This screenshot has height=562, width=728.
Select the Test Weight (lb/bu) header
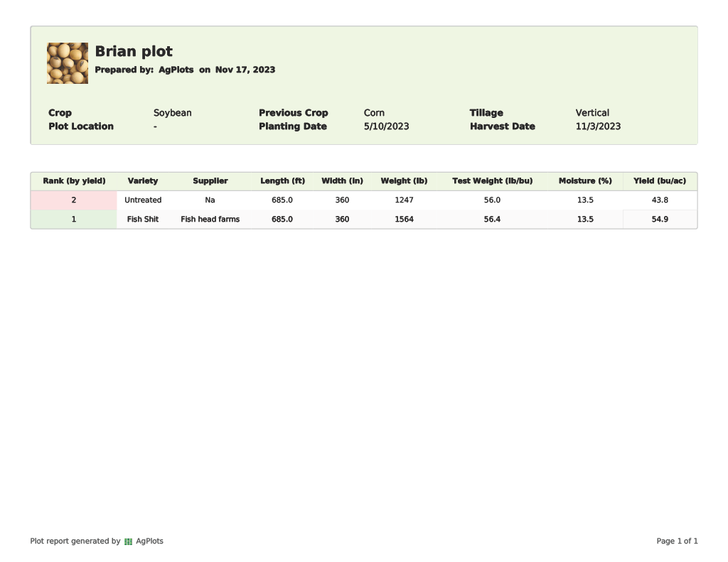pyautogui.click(x=492, y=181)
